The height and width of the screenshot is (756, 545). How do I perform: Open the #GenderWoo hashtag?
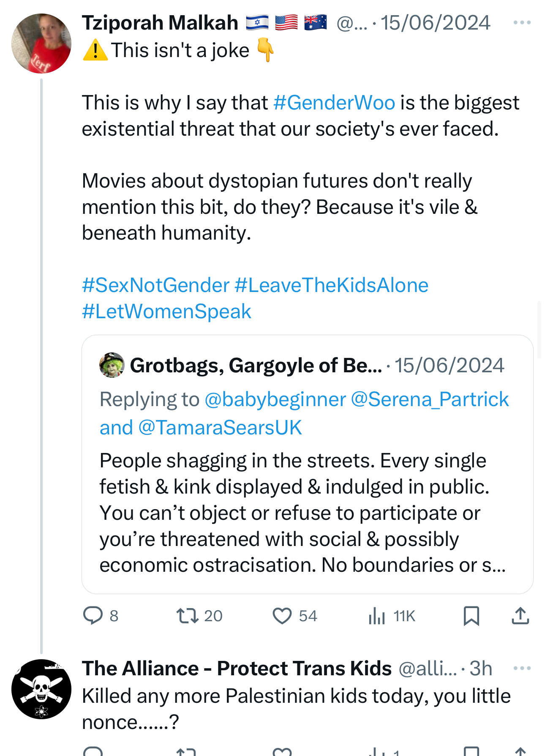(334, 103)
